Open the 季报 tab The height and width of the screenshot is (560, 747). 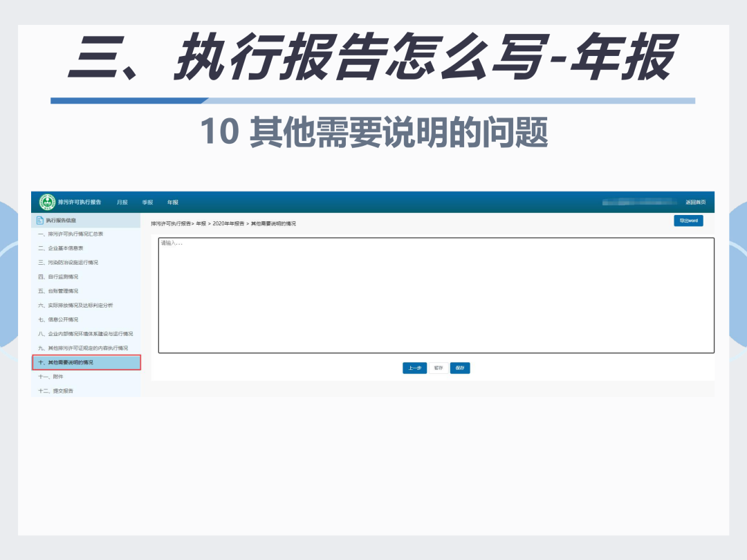[x=148, y=203]
